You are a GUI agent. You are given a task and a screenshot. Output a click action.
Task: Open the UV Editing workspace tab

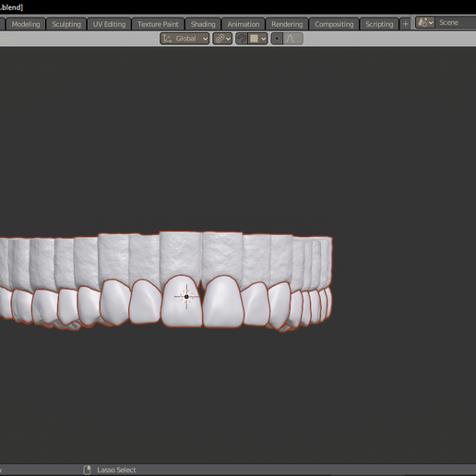pos(109,24)
